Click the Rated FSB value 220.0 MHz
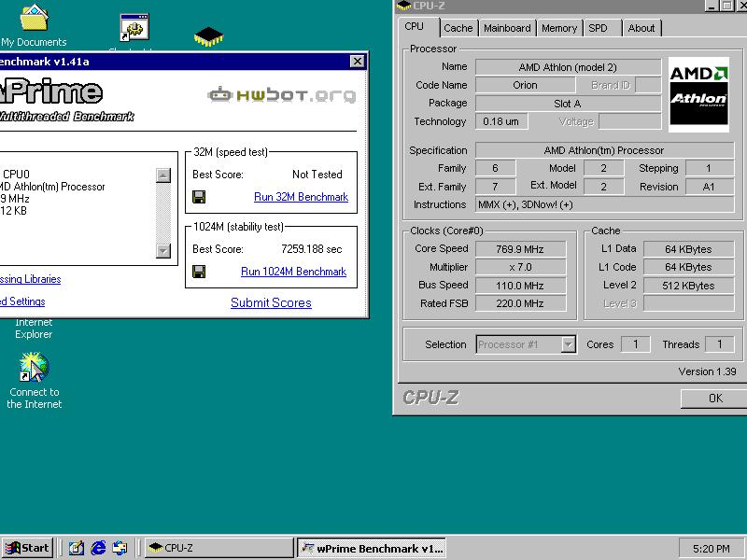The image size is (747, 560). 520,303
